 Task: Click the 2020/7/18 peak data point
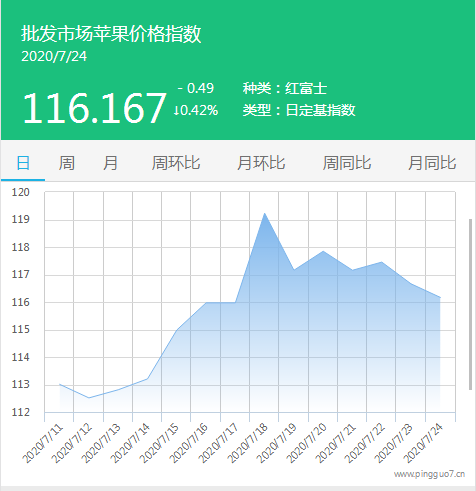[265, 213]
